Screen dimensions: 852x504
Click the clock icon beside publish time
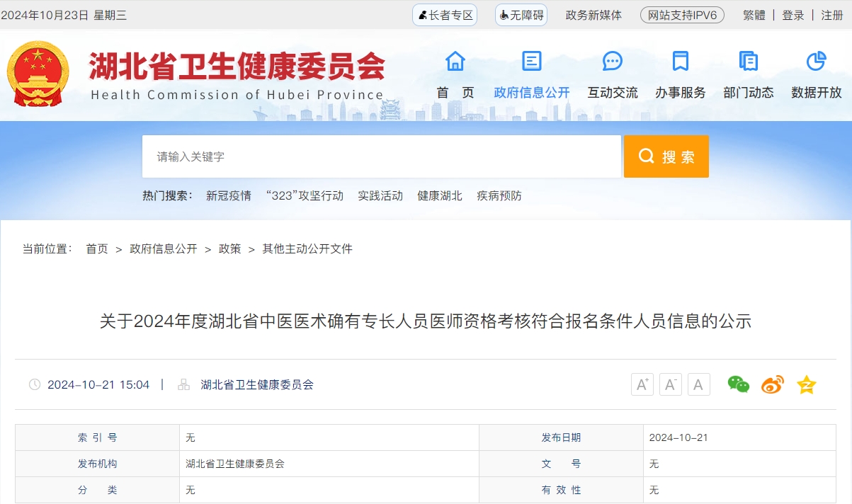click(35, 384)
